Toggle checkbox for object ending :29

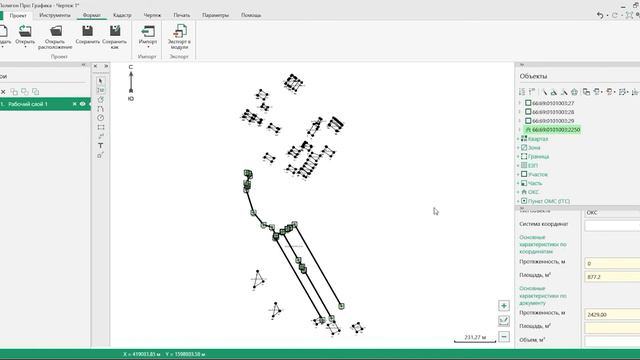click(528, 121)
